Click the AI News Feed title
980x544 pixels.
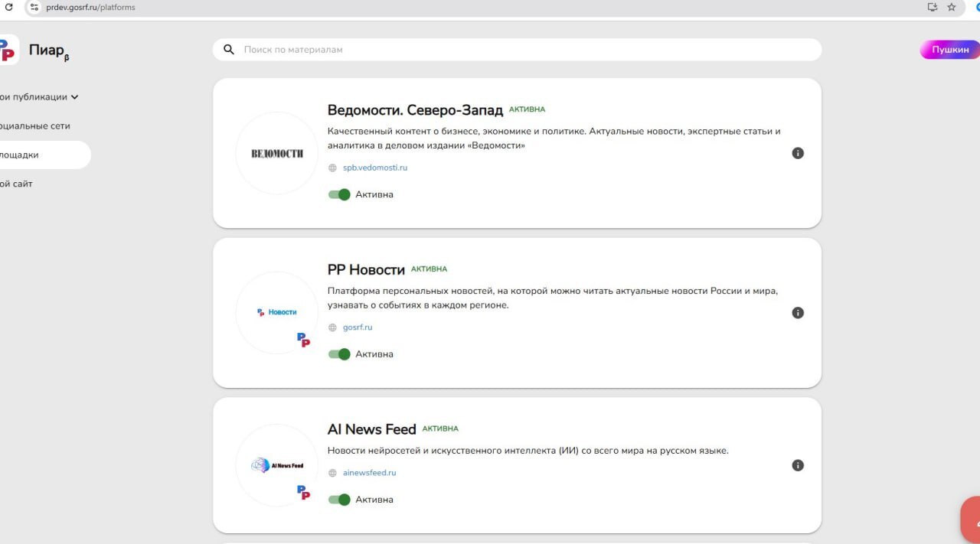coord(371,429)
